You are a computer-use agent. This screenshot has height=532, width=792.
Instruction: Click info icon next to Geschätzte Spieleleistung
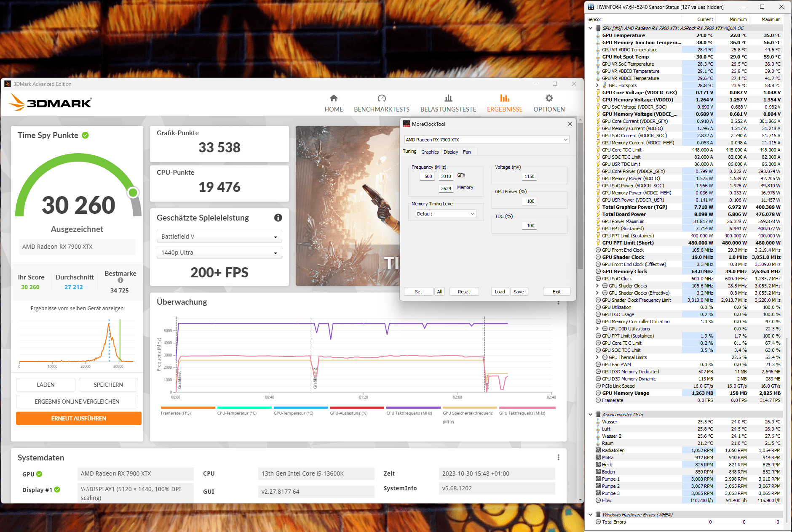click(278, 218)
